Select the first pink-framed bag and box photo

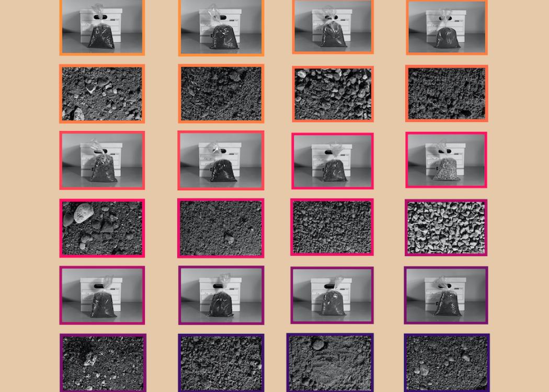click(102, 160)
